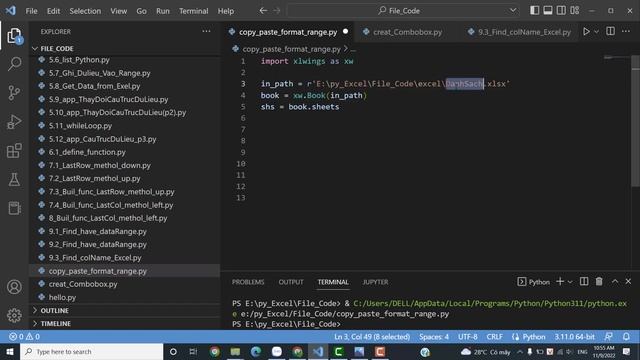This screenshot has height=360, width=640.
Task: Open the Explorer view in activity bar
Action: coord(14,36)
